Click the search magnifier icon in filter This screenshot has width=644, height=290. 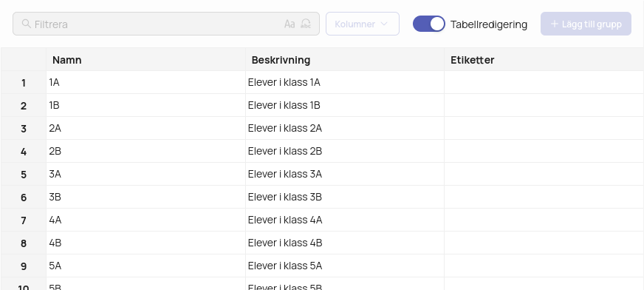[x=27, y=24]
